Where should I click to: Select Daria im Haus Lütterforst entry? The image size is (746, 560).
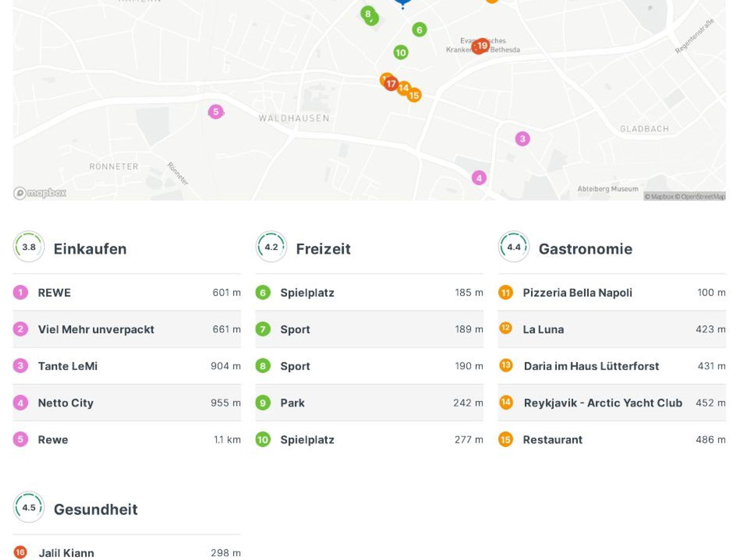click(x=591, y=366)
